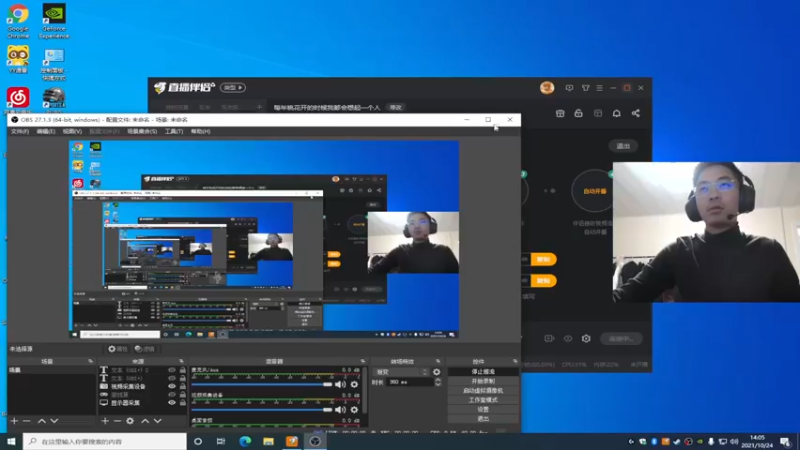
Task: Pop out the 混音器 dock
Action: 363,361
